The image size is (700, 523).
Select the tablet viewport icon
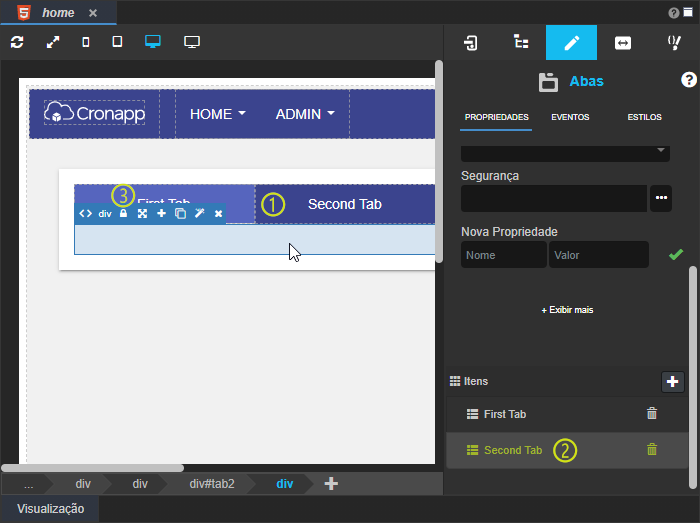coord(117,42)
